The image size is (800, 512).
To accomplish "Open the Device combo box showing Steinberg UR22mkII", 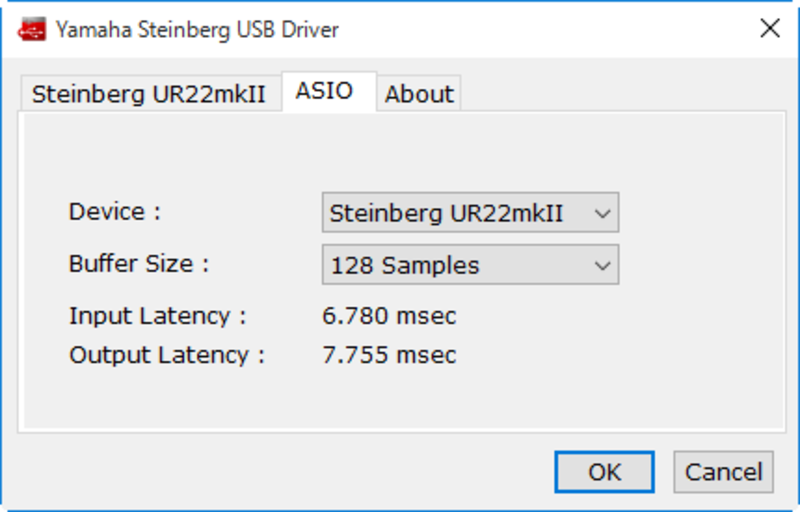I will click(x=470, y=212).
